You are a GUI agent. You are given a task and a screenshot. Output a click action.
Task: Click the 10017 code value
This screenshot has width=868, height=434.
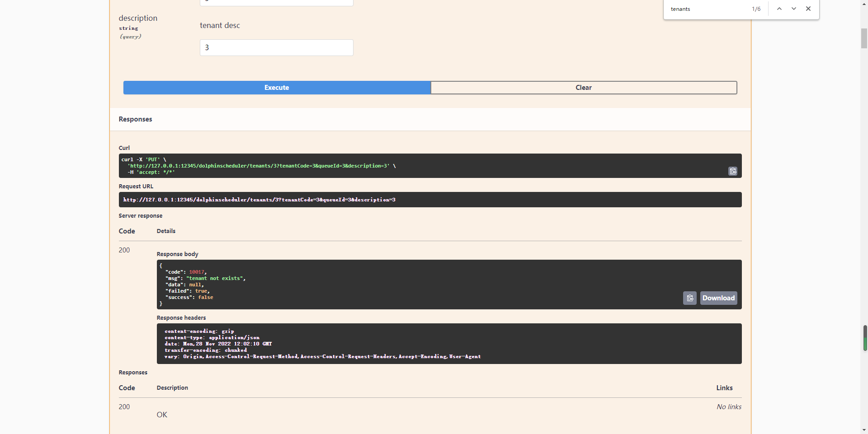click(x=197, y=272)
